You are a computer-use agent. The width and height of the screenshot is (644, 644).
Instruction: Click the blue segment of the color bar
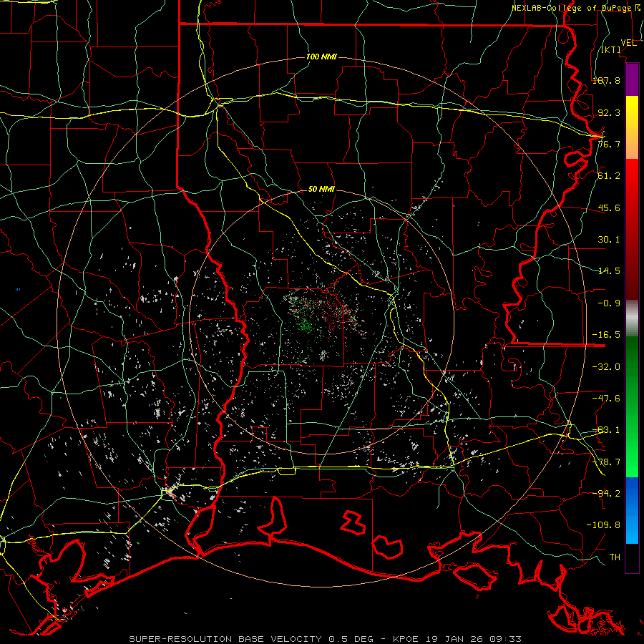click(x=632, y=510)
